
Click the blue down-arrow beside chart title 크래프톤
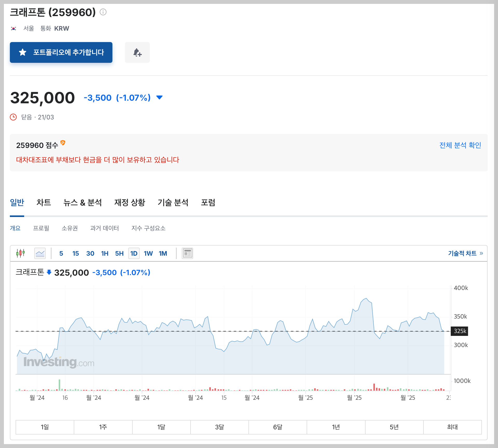click(49, 272)
